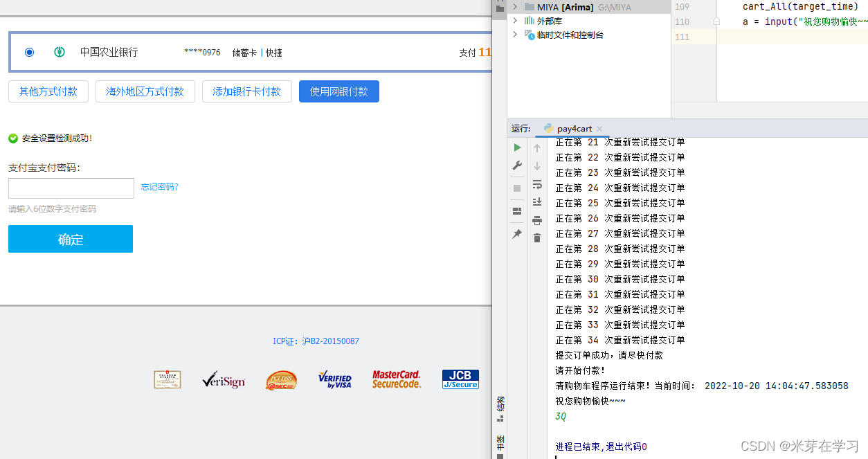This screenshot has width=868, height=459.
Task: Click console line 正在第 34 次重新尝试提交订单
Action: coord(620,340)
